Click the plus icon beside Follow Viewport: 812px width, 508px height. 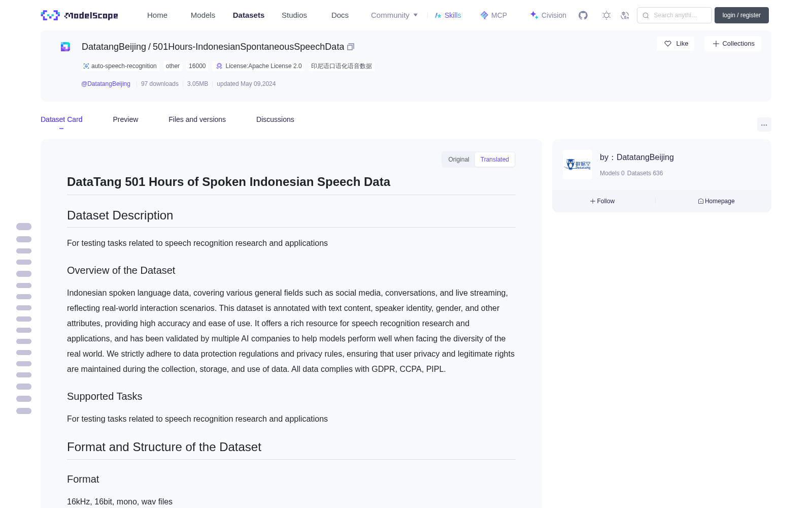(593, 201)
